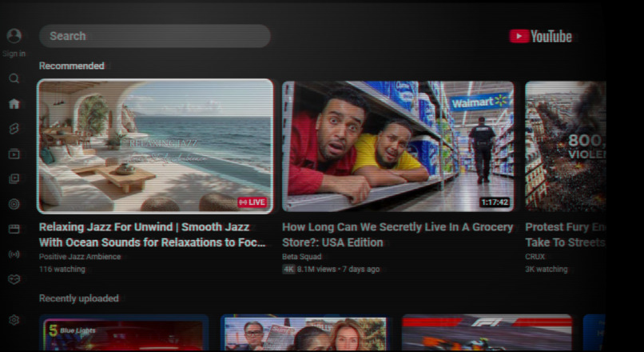Click the YouTube logo

[x=541, y=36]
